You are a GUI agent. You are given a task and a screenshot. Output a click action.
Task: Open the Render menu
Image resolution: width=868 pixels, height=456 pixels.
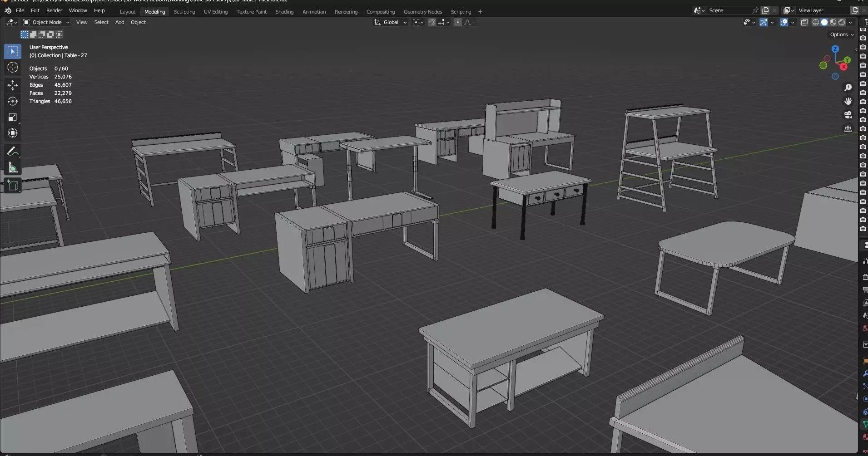(x=54, y=10)
